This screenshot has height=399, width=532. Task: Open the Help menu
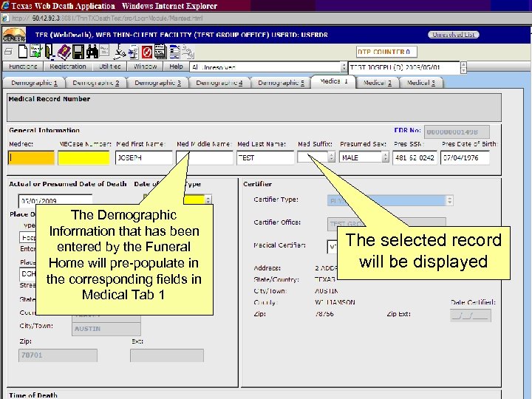pyautogui.click(x=176, y=66)
